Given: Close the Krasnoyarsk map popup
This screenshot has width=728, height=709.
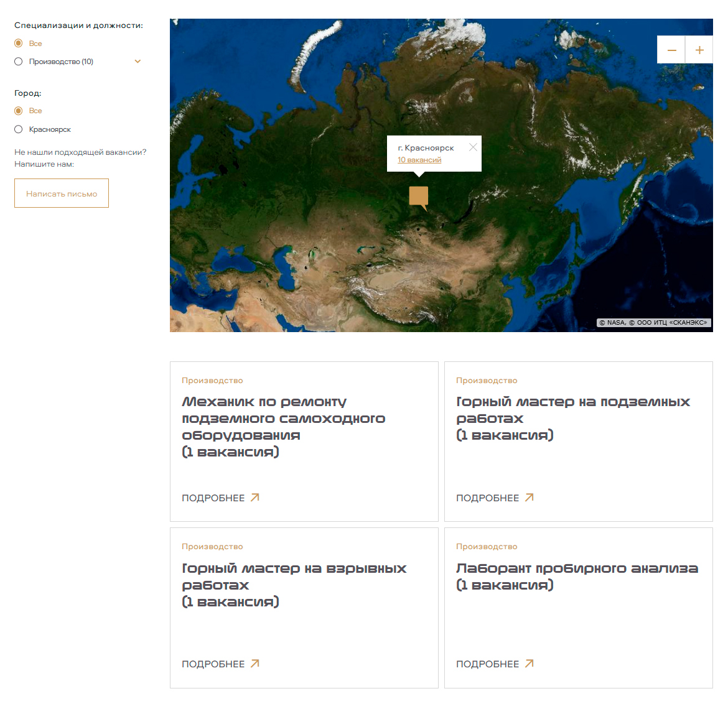Looking at the screenshot, I should (x=473, y=147).
